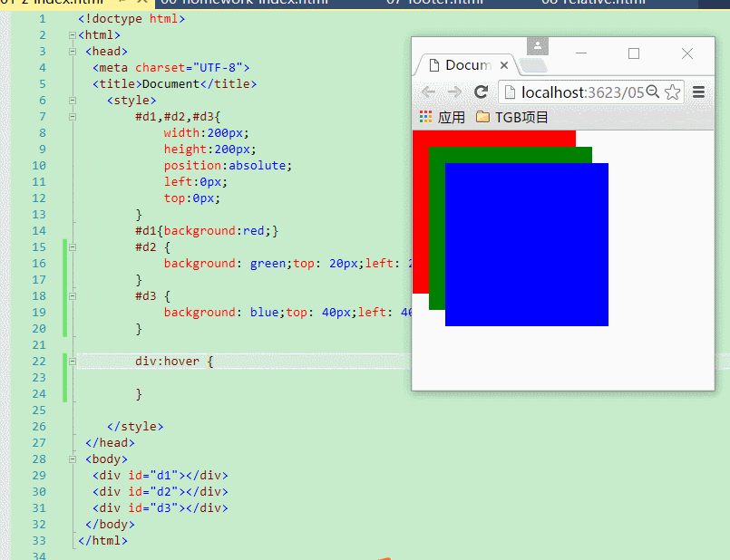Screen dimensions: 730x560
Task: Open a new Chrome tab
Action: 533,66
